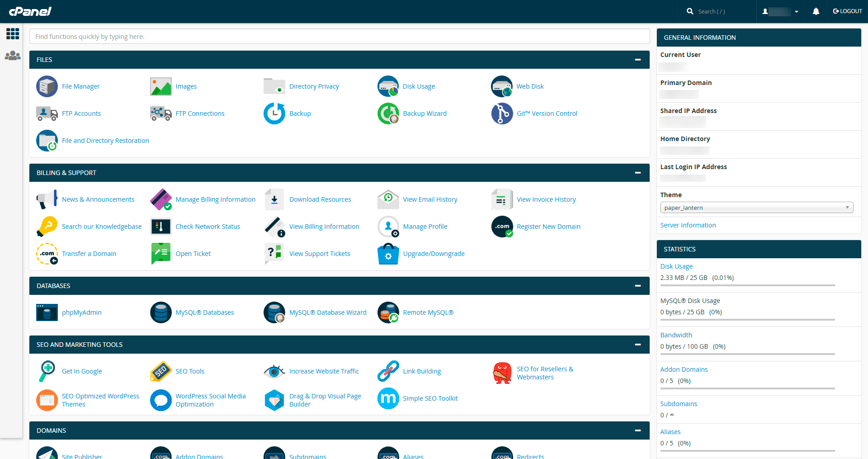Screen dimensions: 868x459
Task: Open the user account dropdown menu
Action: coord(780,11)
